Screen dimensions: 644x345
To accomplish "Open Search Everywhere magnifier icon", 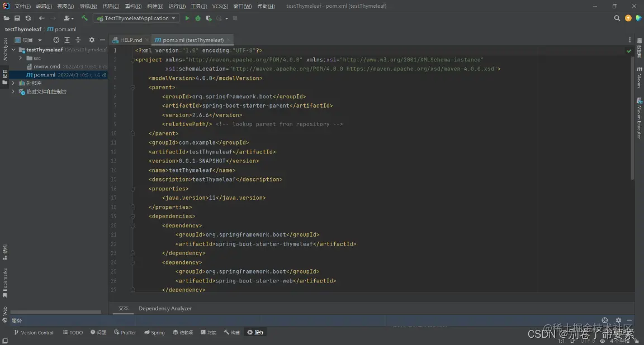I will coord(617,18).
